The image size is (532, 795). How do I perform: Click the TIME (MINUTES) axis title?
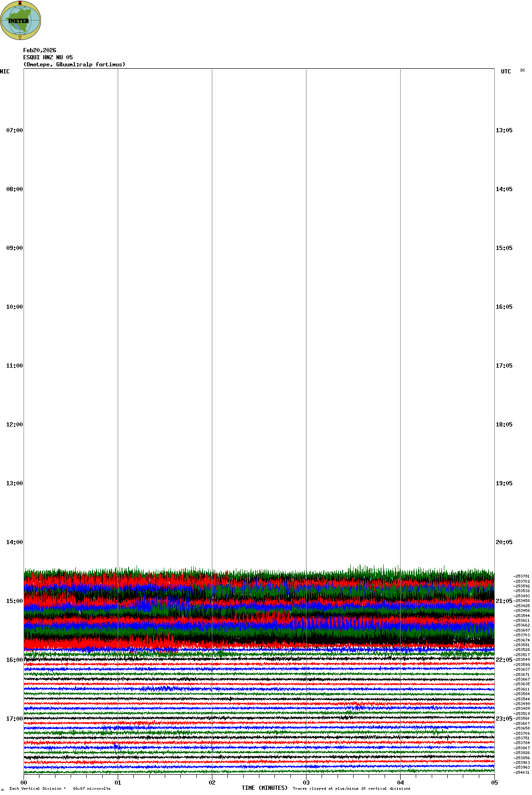click(x=265, y=788)
